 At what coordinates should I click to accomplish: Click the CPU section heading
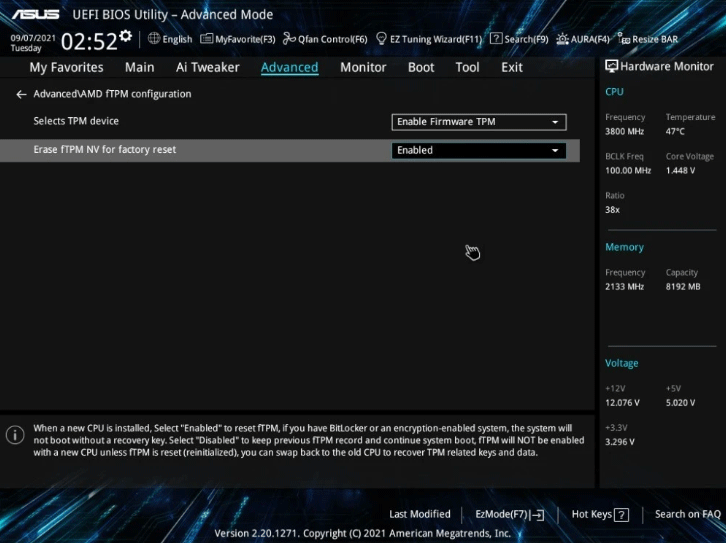pyautogui.click(x=614, y=92)
